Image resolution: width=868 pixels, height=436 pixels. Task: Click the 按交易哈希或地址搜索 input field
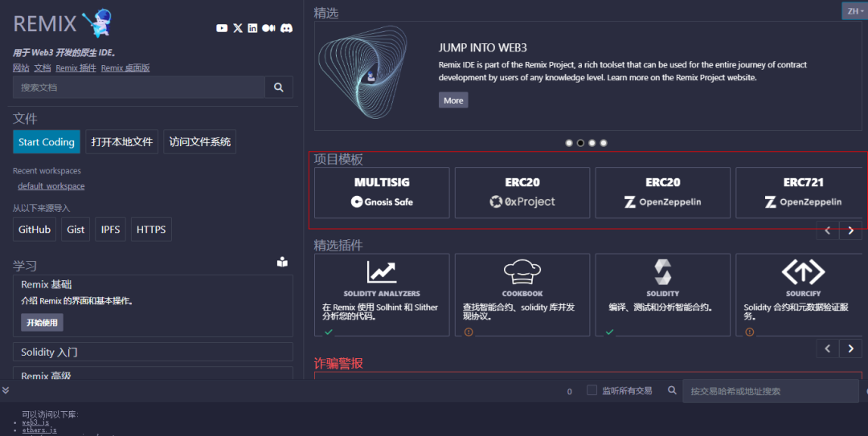(x=771, y=390)
